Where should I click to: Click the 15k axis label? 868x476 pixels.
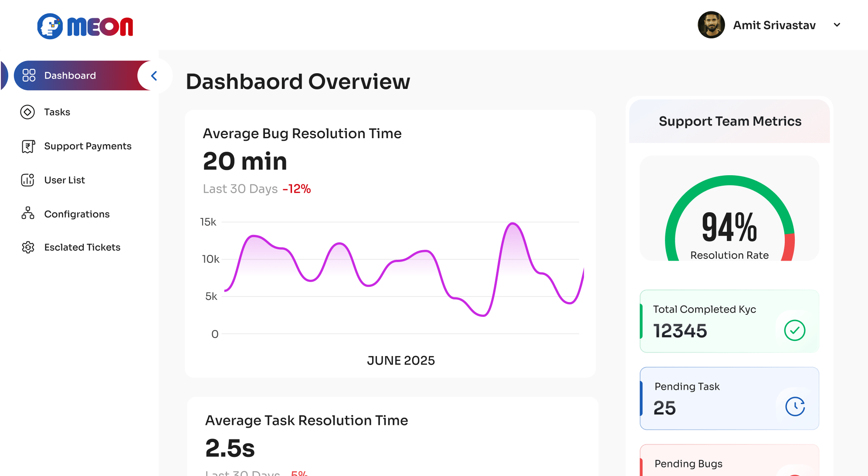[208, 222]
